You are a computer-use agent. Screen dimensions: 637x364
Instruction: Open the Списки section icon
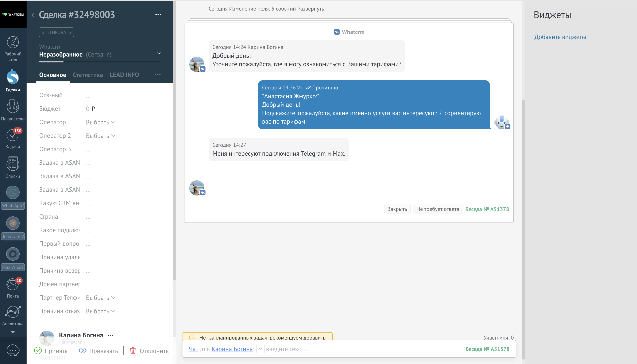(x=13, y=164)
